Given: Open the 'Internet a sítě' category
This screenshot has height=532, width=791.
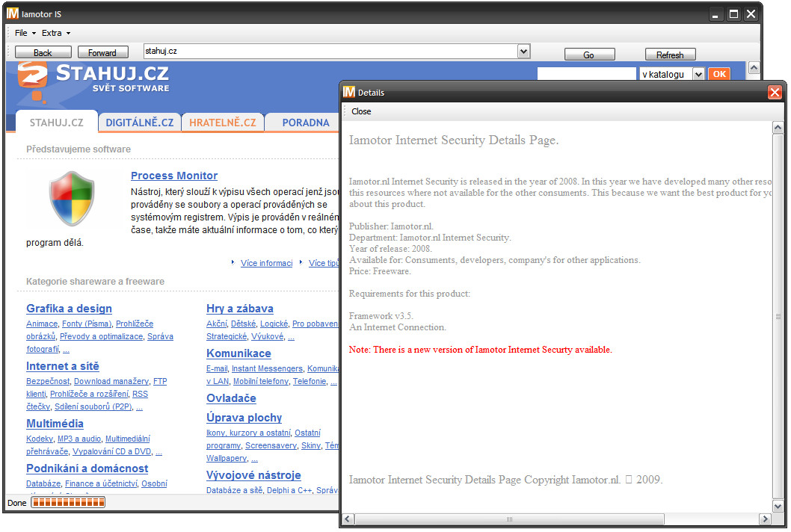Looking at the screenshot, I should pyautogui.click(x=63, y=366).
